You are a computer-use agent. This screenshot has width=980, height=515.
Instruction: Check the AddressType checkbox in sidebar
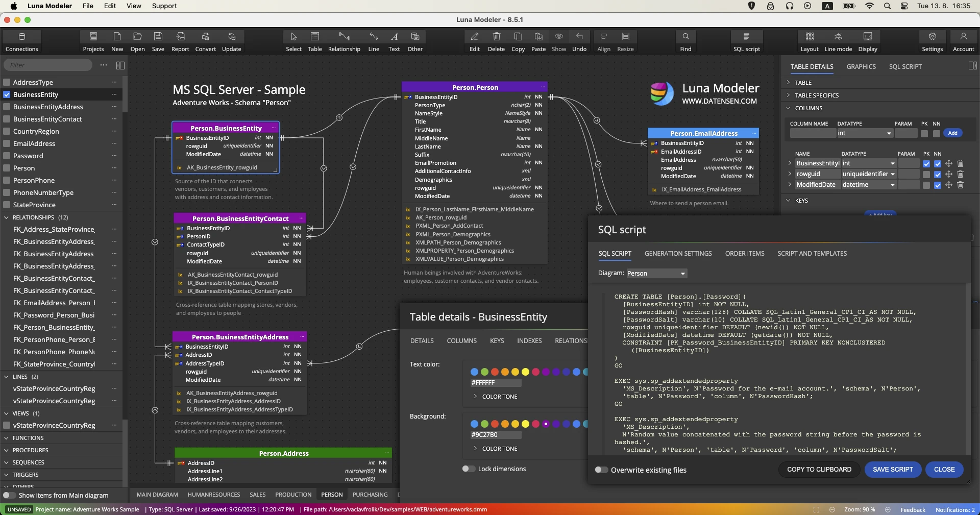pos(7,82)
